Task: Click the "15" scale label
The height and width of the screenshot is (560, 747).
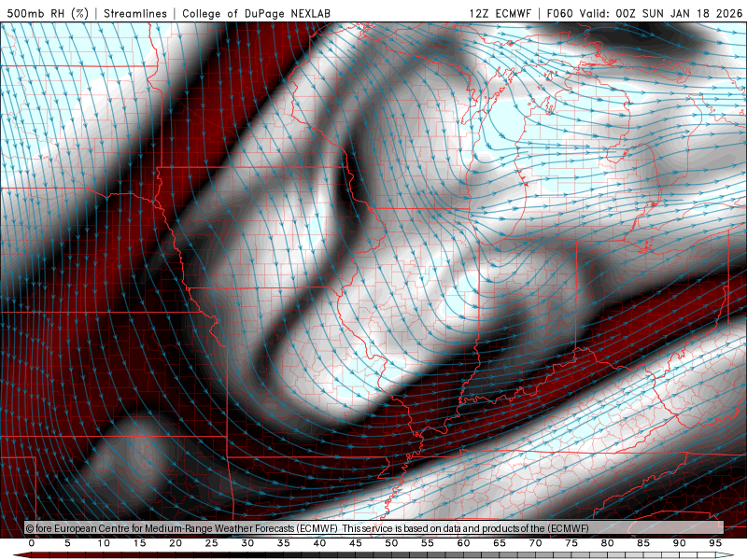Action: [x=139, y=543]
